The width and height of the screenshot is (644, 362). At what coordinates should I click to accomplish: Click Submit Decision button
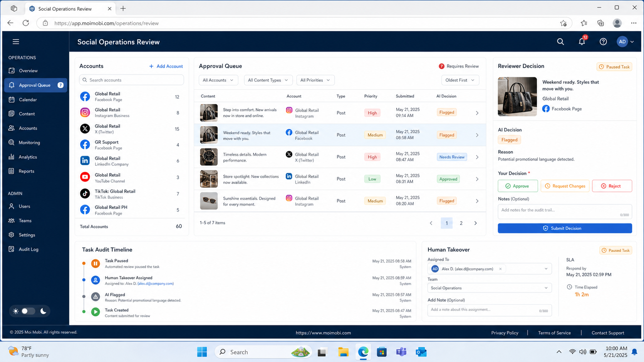click(x=565, y=228)
